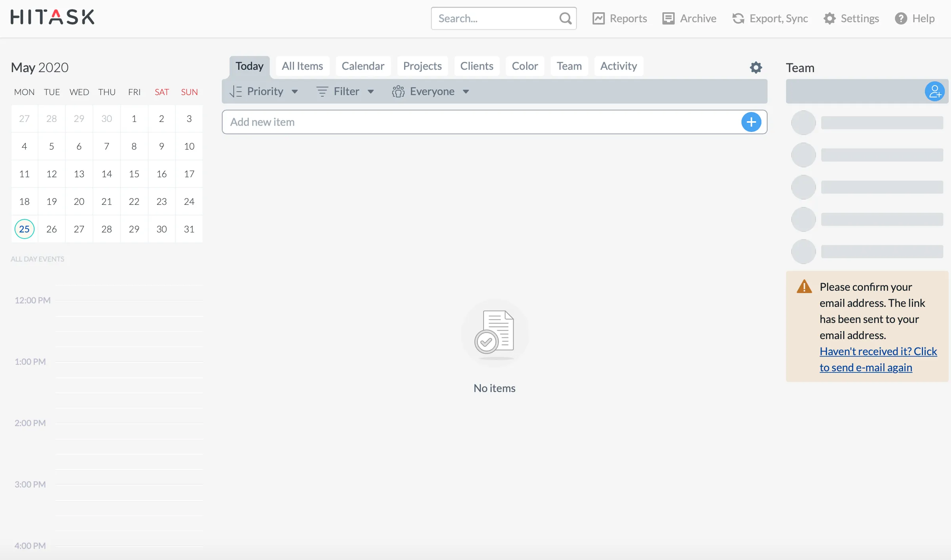Select the Activity tab
951x560 pixels.
click(x=619, y=66)
